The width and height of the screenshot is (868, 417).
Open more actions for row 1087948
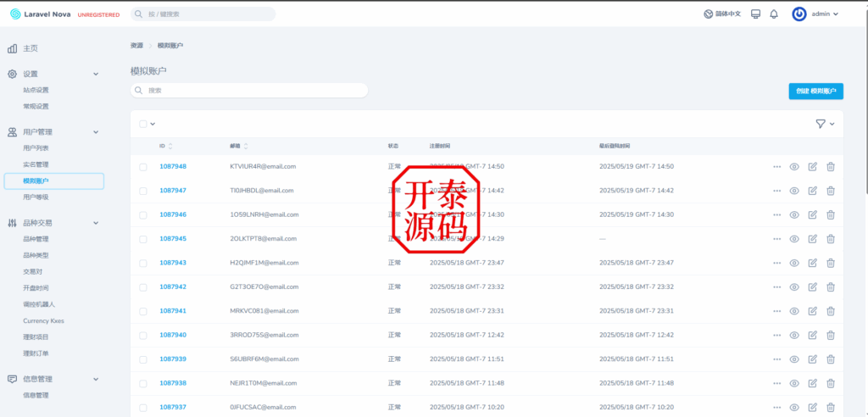click(776, 167)
